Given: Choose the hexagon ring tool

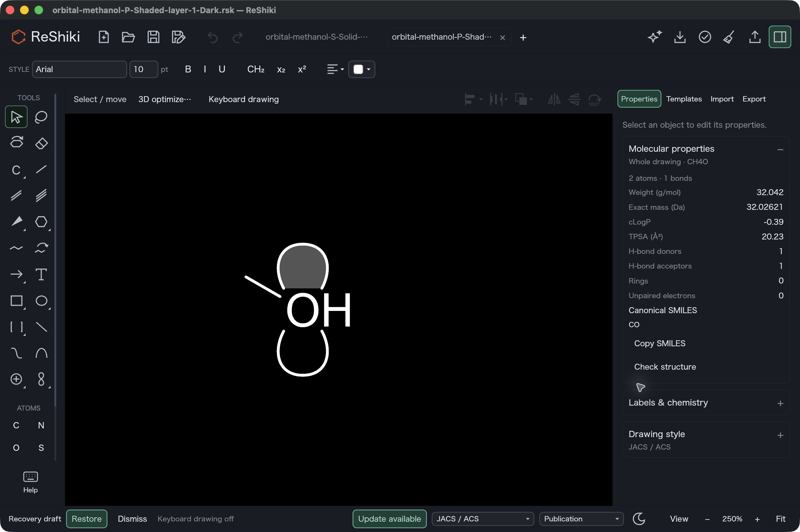Looking at the screenshot, I should pyautogui.click(x=41, y=222).
